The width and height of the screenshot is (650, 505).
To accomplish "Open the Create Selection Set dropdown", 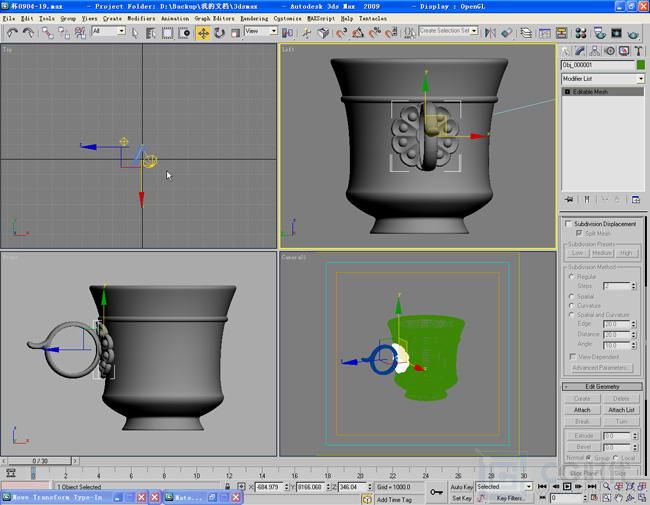I will (x=448, y=31).
